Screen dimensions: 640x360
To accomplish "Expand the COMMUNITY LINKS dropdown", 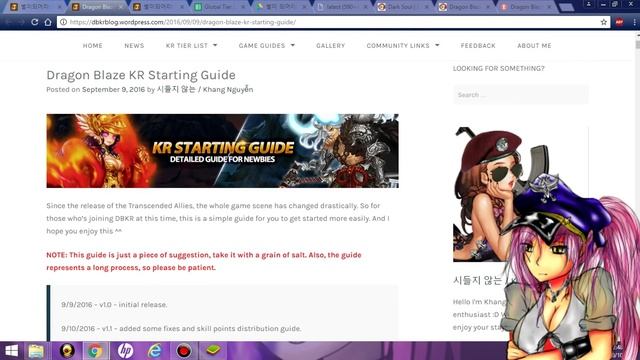I will (403, 46).
